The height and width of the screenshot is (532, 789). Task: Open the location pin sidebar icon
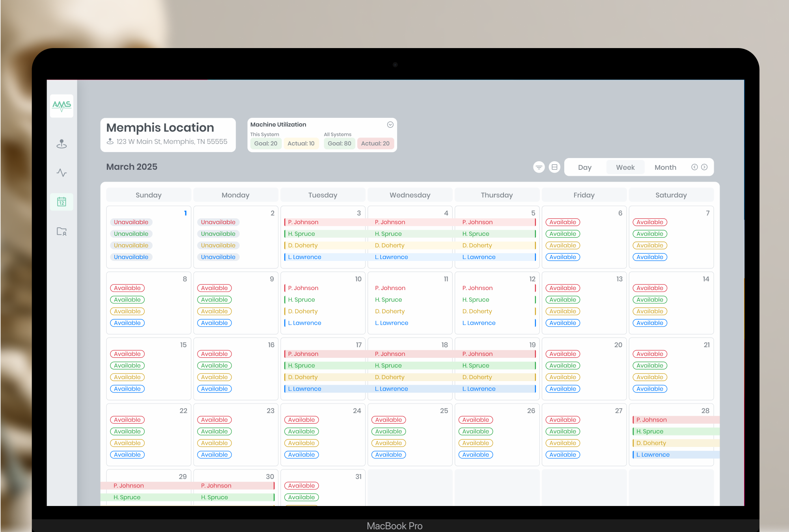pos(62,144)
